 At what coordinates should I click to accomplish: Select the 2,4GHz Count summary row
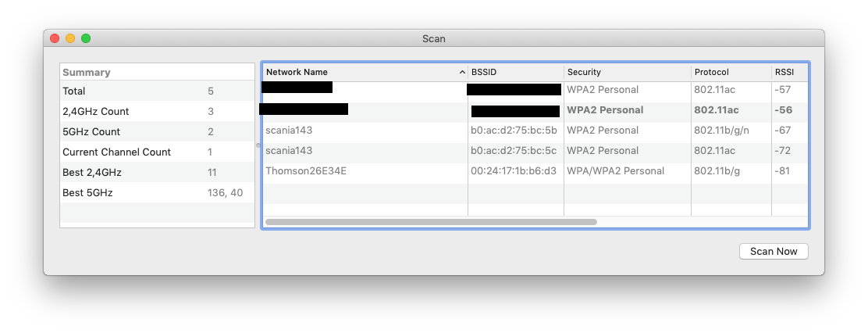157,111
